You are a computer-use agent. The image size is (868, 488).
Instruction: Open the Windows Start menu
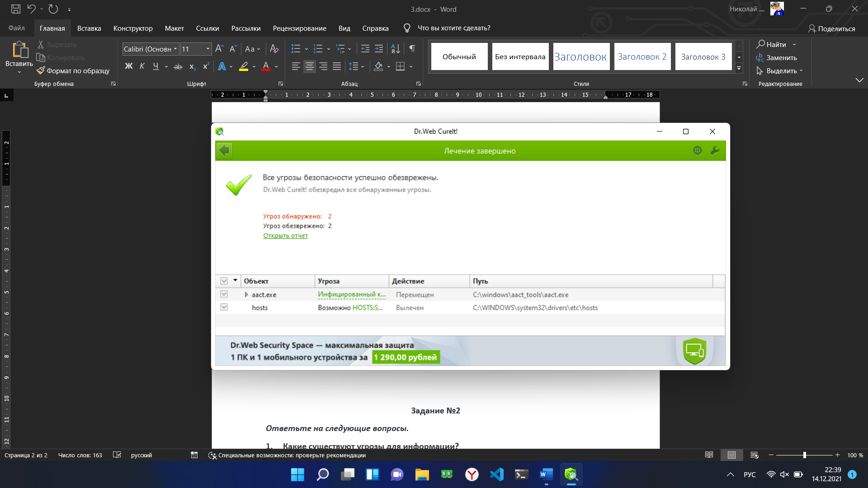pyautogui.click(x=297, y=474)
